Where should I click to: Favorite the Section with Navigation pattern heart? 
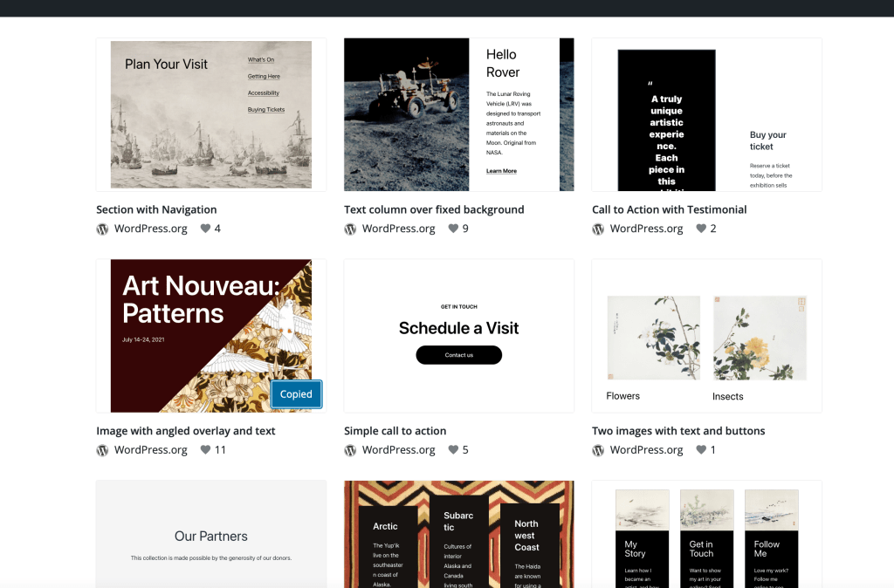click(205, 229)
